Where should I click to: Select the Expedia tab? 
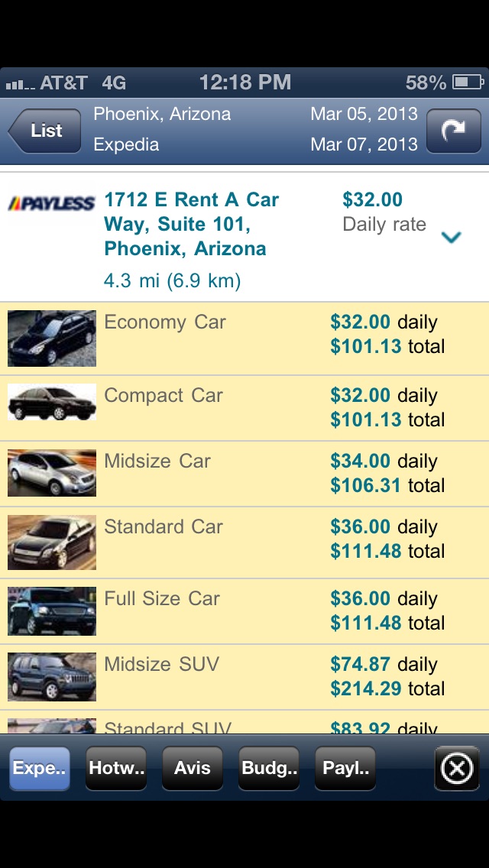point(39,768)
